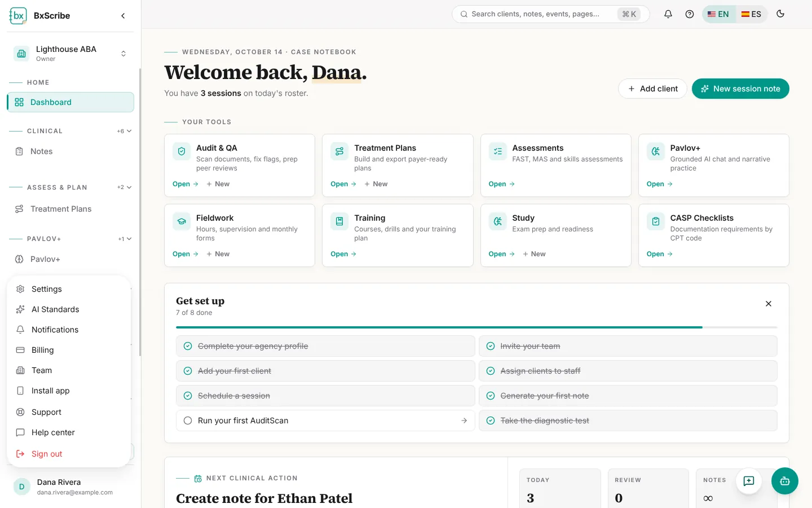Viewport: 812px width, 508px height.
Task: Click the Study card icon
Action: pyautogui.click(x=498, y=221)
